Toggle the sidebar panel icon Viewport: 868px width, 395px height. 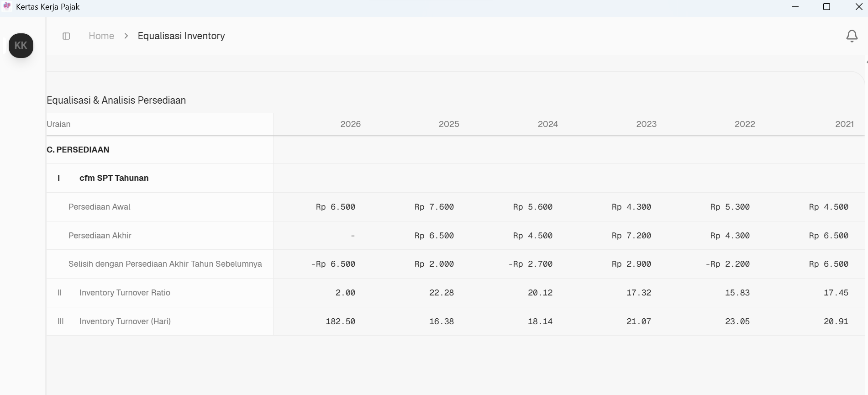(66, 36)
